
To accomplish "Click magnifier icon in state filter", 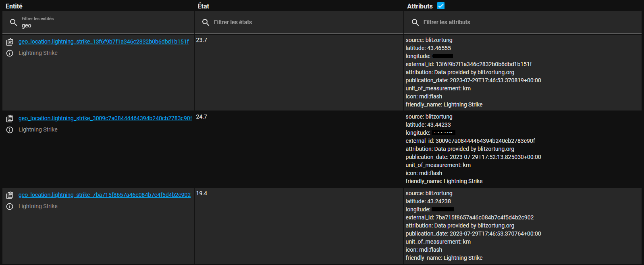I will pyautogui.click(x=206, y=22).
